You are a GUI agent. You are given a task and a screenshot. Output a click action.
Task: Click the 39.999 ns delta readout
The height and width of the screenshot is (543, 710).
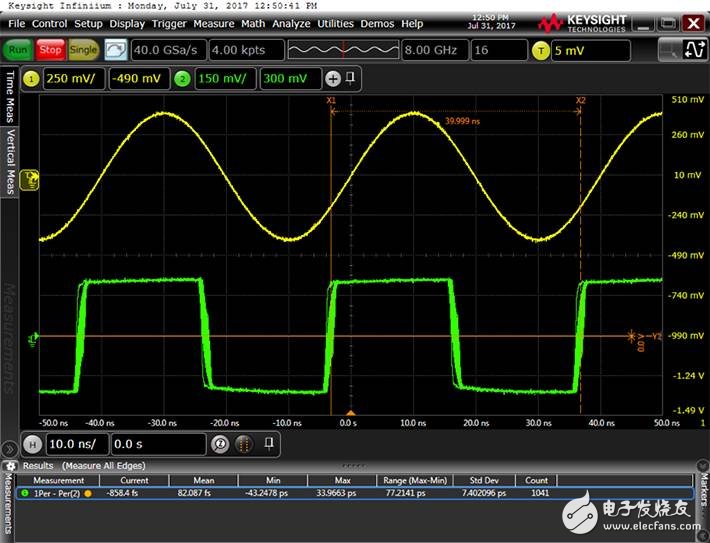(462, 121)
